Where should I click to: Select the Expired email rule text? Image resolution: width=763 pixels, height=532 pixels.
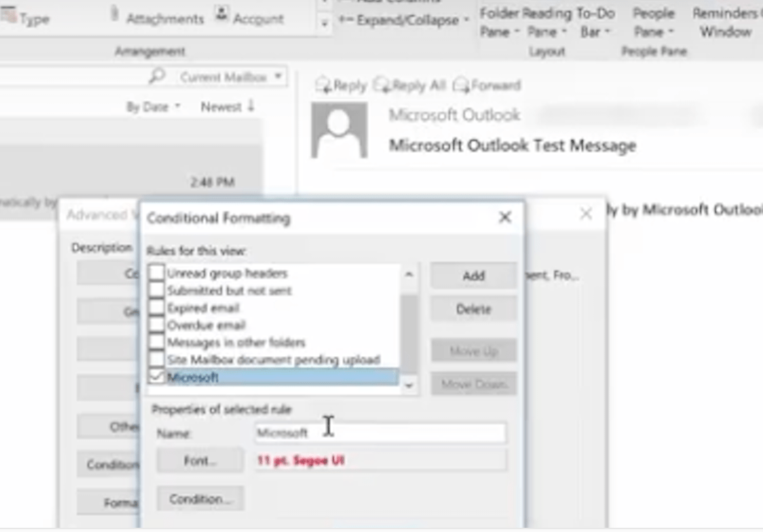(203, 308)
